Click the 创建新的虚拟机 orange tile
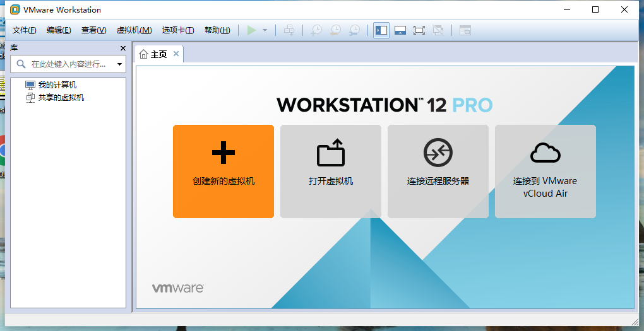Viewport: 644px width, 331px height. pos(224,171)
